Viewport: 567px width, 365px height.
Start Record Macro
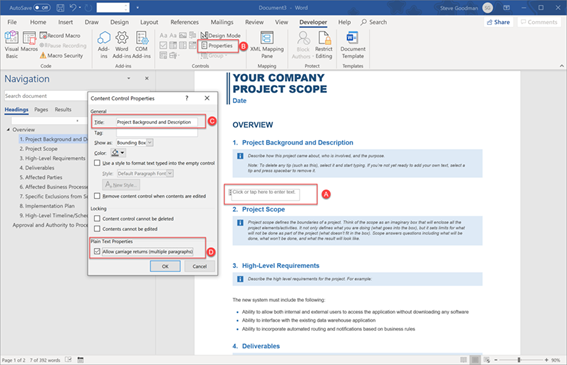click(60, 35)
